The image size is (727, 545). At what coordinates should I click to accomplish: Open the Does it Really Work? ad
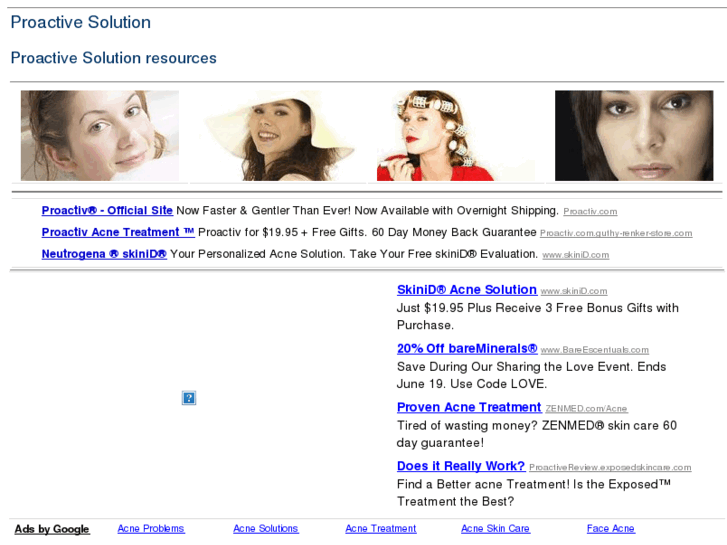[x=461, y=466]
